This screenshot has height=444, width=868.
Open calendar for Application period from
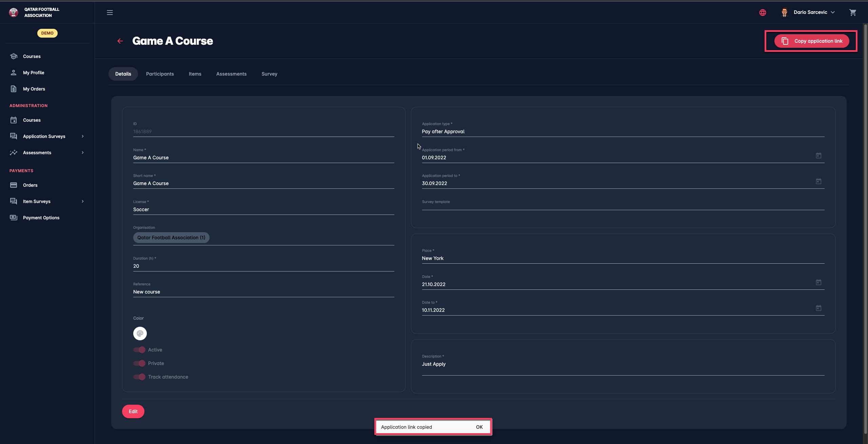(818, 156)
